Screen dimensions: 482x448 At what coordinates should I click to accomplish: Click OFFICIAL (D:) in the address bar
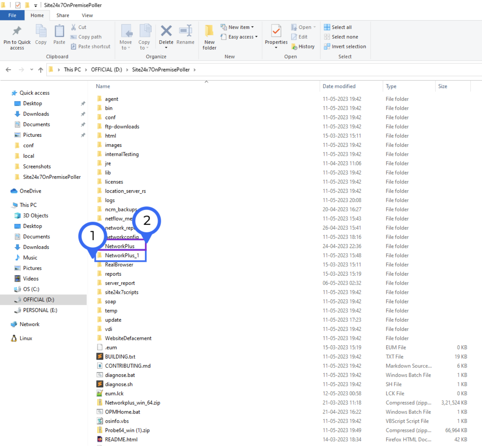(x=106, y=70)
